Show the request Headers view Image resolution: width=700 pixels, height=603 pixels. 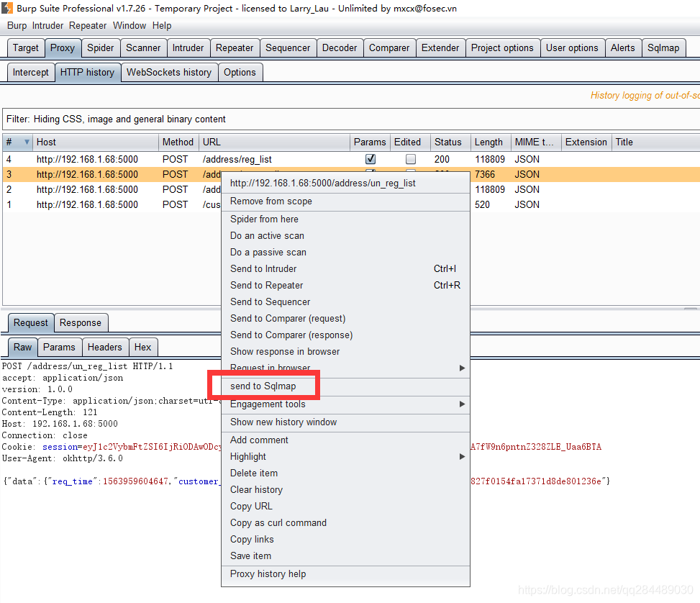click(x=104, y=347)
